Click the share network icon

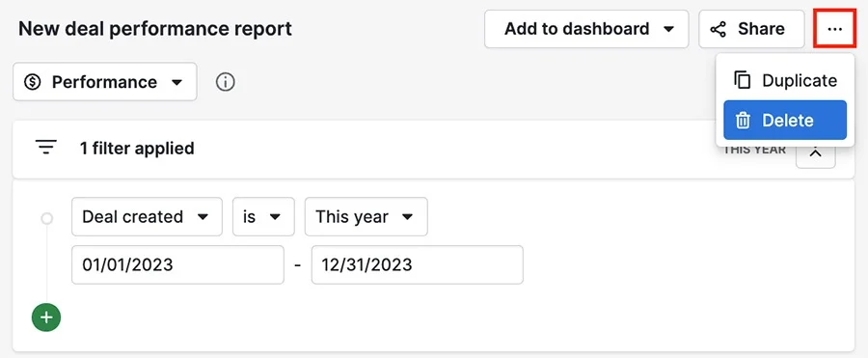tap(718, 29)
